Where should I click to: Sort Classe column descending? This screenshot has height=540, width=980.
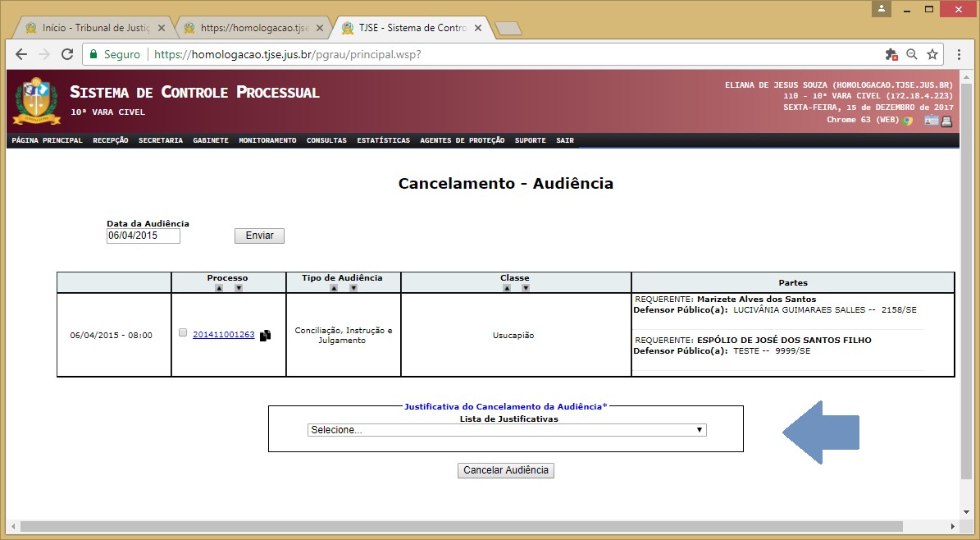click(x=526, y=288)
